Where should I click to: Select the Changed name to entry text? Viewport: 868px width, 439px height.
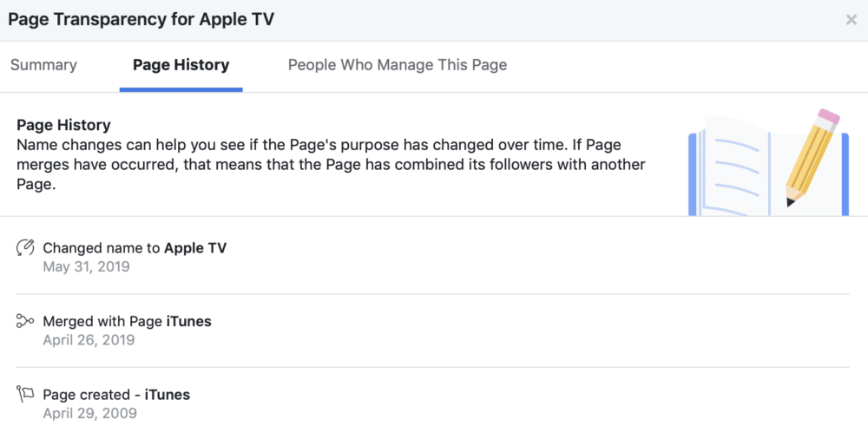pyautogui.click(x=135, y=248)
